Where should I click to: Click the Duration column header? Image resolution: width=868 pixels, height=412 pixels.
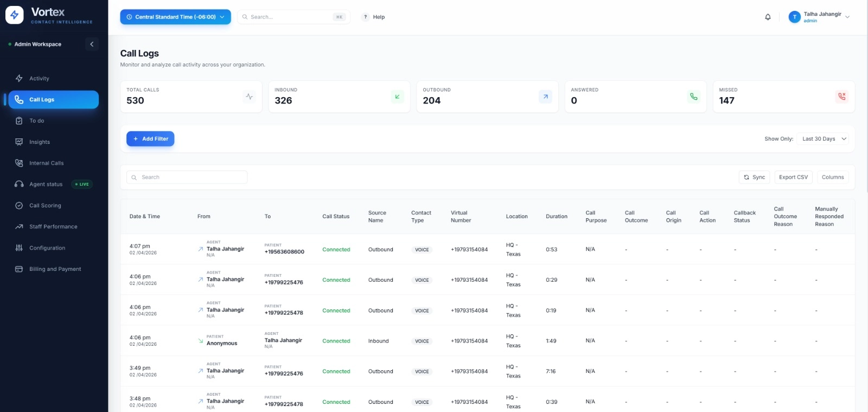point(557,217)
